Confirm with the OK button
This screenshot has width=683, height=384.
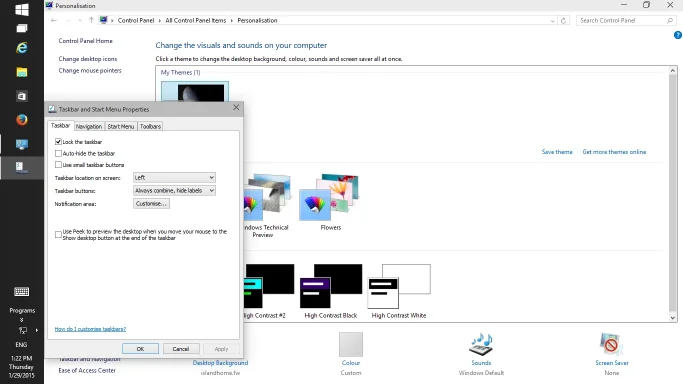point(140,349)
